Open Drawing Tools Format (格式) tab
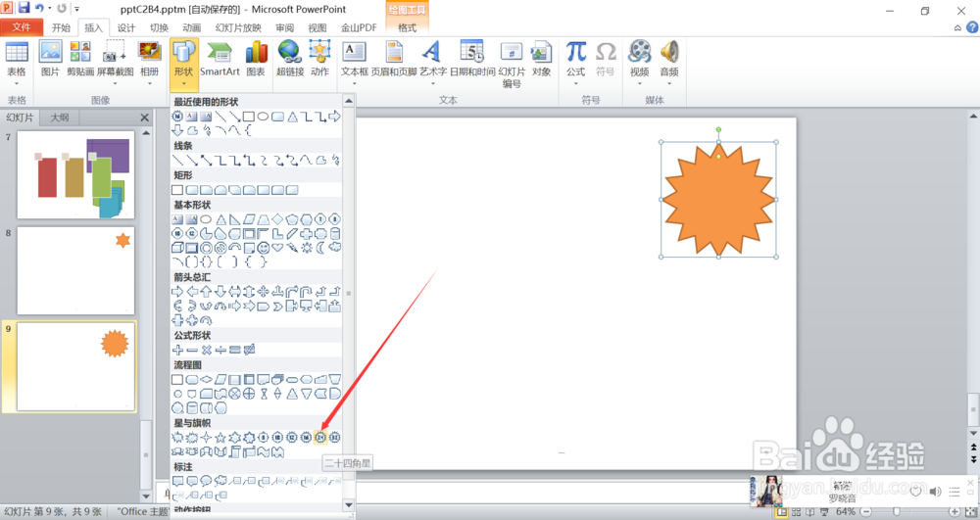Viewport: 980px width, 520px height. click(x=407, y=27)
